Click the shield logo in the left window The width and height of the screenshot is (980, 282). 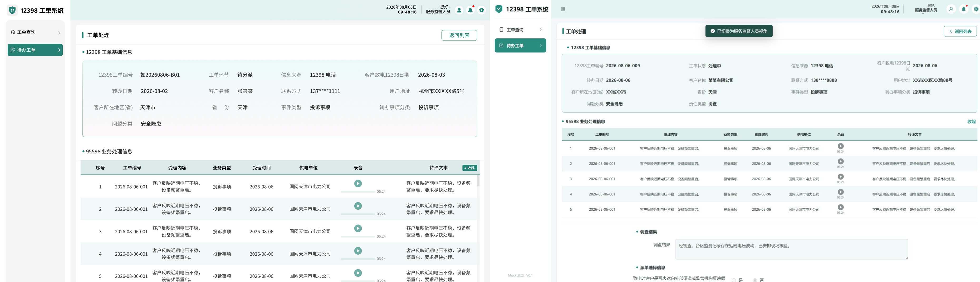pyautogui.click(x=13, y=10)
